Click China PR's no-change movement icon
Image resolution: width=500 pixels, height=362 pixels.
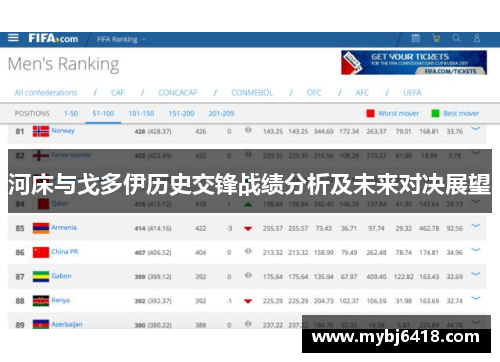(x=248, y=251)
